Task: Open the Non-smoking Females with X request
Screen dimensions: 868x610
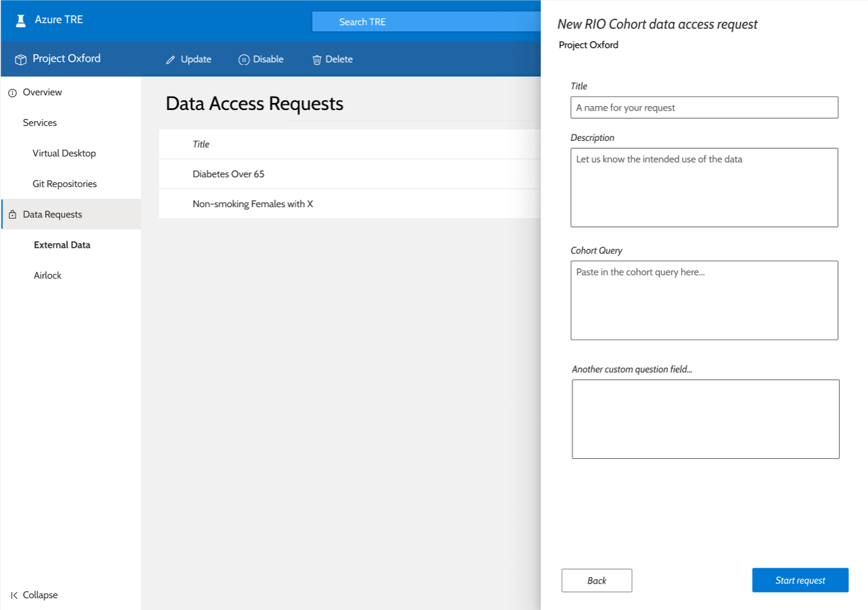Action: [x=252, y=204]
